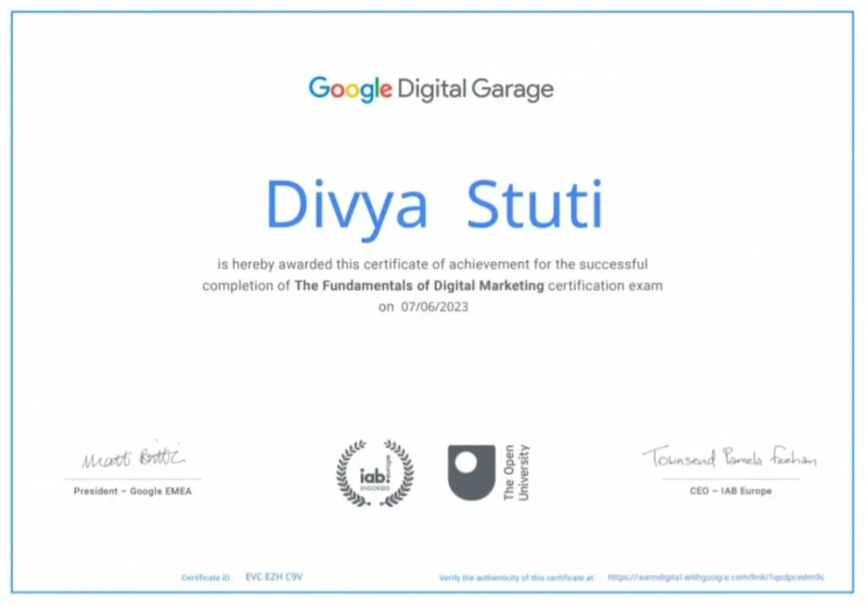Click the 'President – Google EMEA' caption
The image size is (868, 615).
133,491
